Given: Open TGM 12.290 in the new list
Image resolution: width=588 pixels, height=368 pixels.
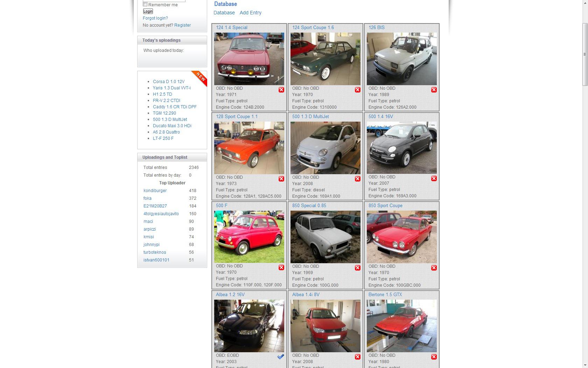Looking at the screenshot, I should tap(164, 113).
